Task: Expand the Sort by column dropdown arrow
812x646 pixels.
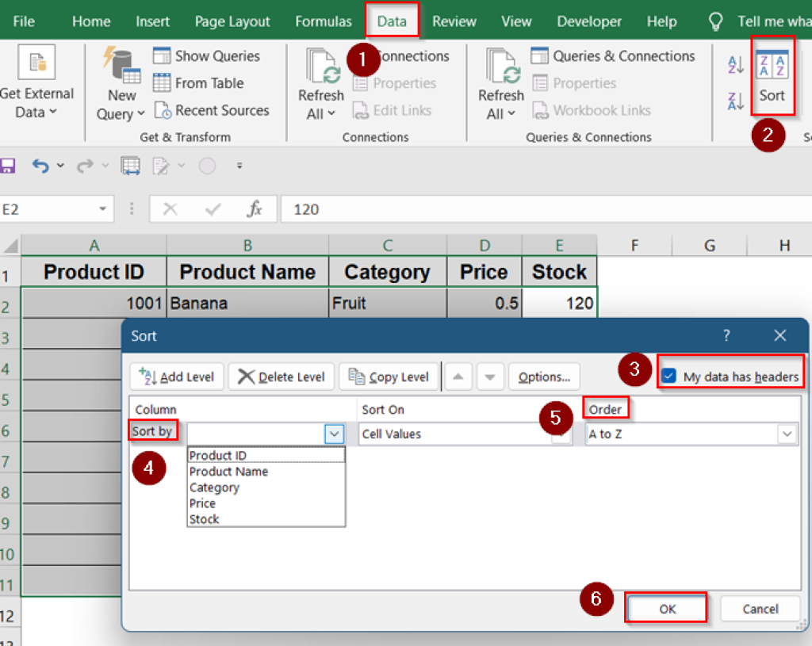Action: point(334,434)
